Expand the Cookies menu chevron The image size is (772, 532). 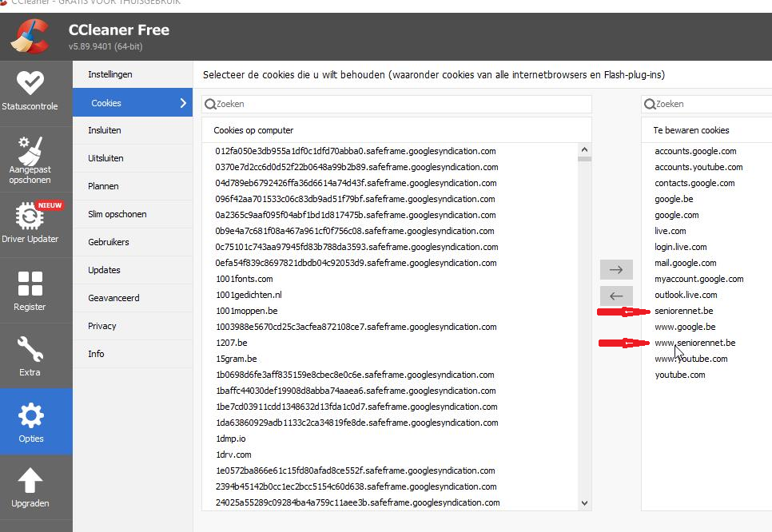click(183, 103)
